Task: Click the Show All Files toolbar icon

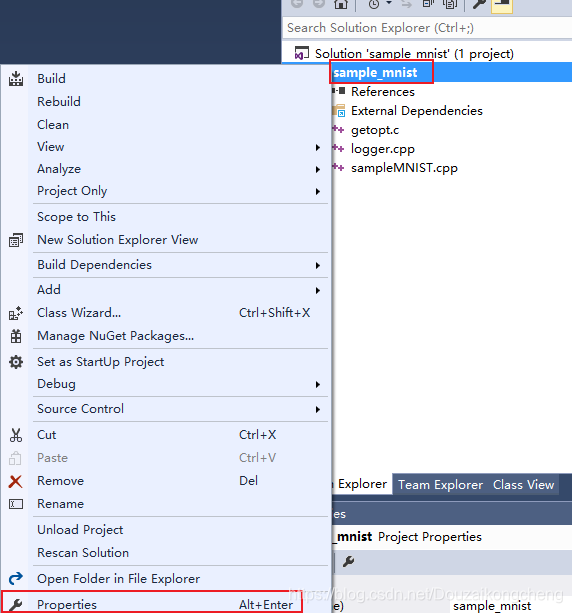Action: [x=450, y=4]
